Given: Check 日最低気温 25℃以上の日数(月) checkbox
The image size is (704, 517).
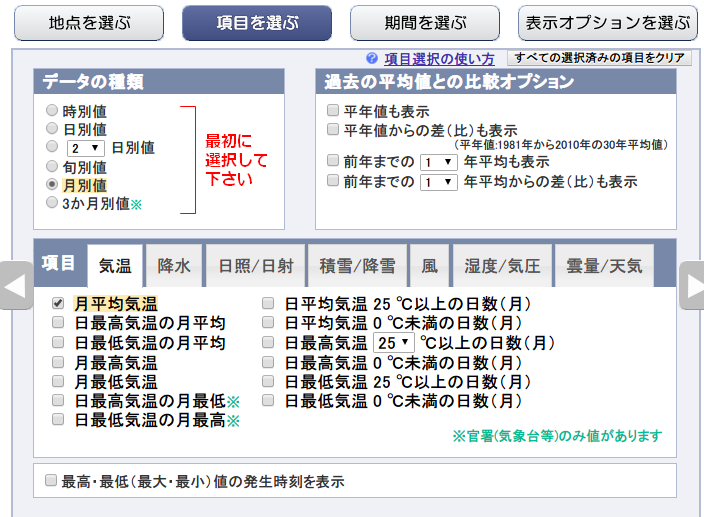Looking at the screenshot, I should tap(268, 381).
